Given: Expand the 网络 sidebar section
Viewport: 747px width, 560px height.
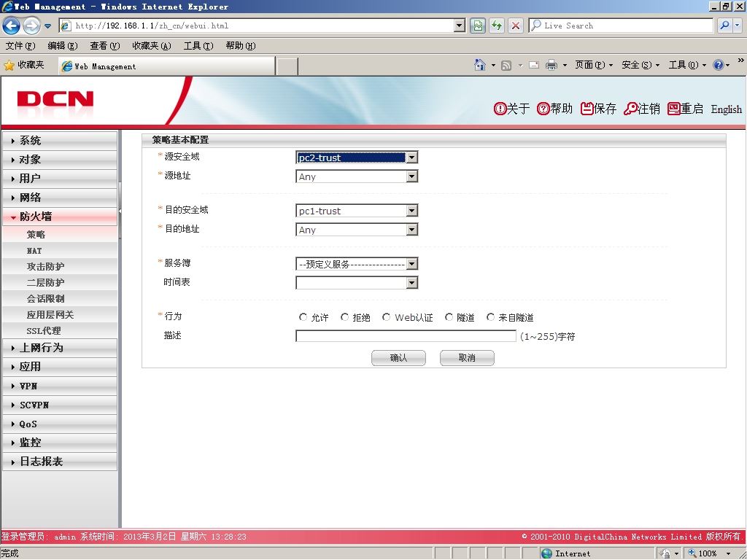Looking at the screenshot, I should (60, 197).
